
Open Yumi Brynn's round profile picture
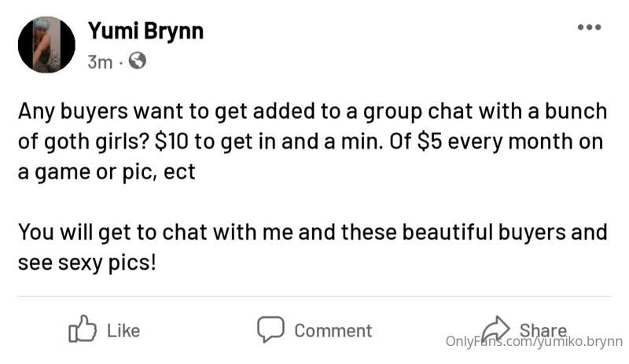(x=46, y=45)
